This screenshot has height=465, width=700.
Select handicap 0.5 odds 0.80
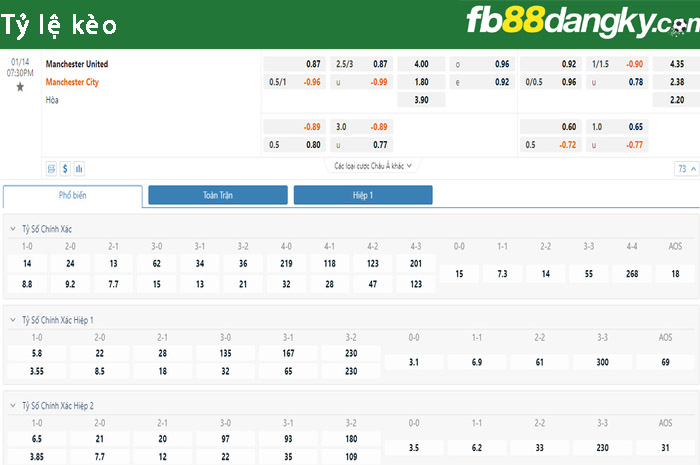295,145
